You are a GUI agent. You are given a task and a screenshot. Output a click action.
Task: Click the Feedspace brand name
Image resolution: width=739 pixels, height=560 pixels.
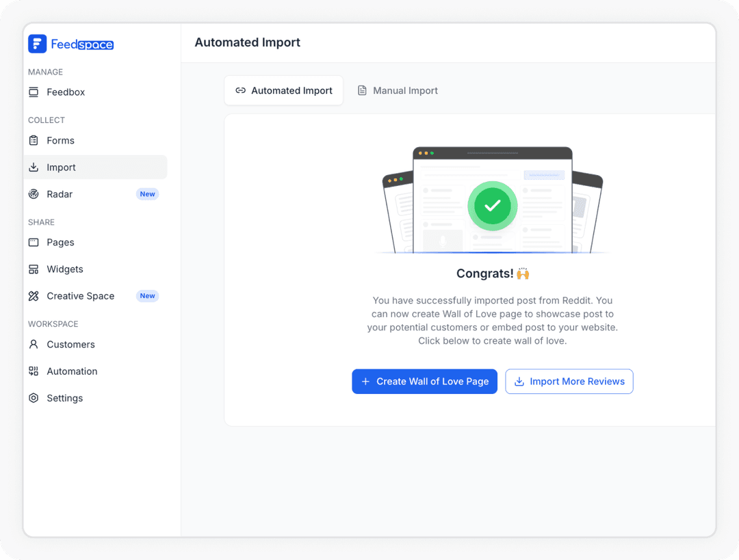tap(82, 44)
